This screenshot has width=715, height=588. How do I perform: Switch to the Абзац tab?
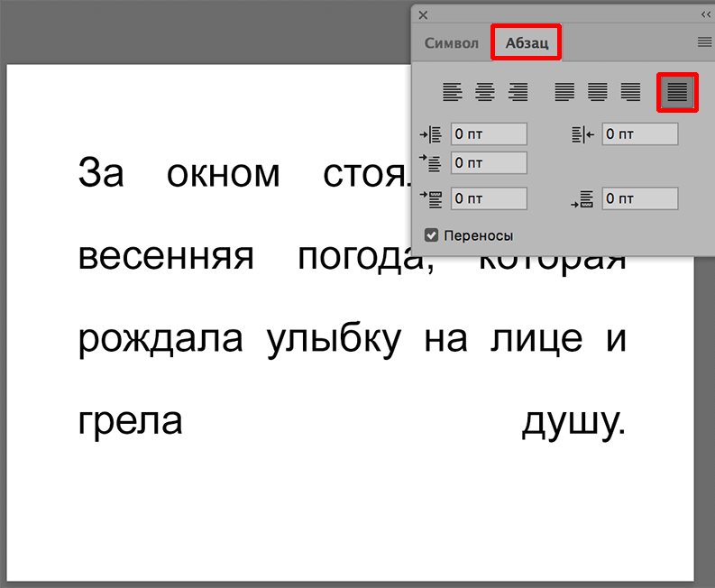[x=527, y=43]
